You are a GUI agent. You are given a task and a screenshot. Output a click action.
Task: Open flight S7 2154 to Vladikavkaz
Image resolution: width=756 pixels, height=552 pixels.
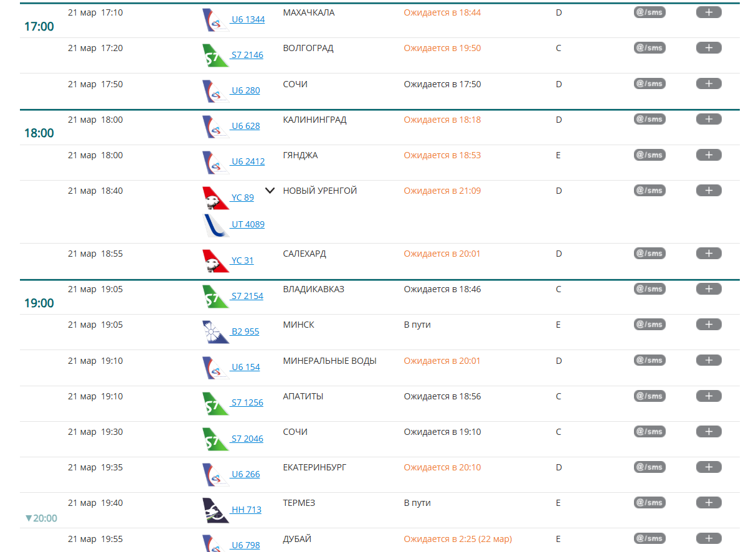pyautogui.click(x=247, y=296)
